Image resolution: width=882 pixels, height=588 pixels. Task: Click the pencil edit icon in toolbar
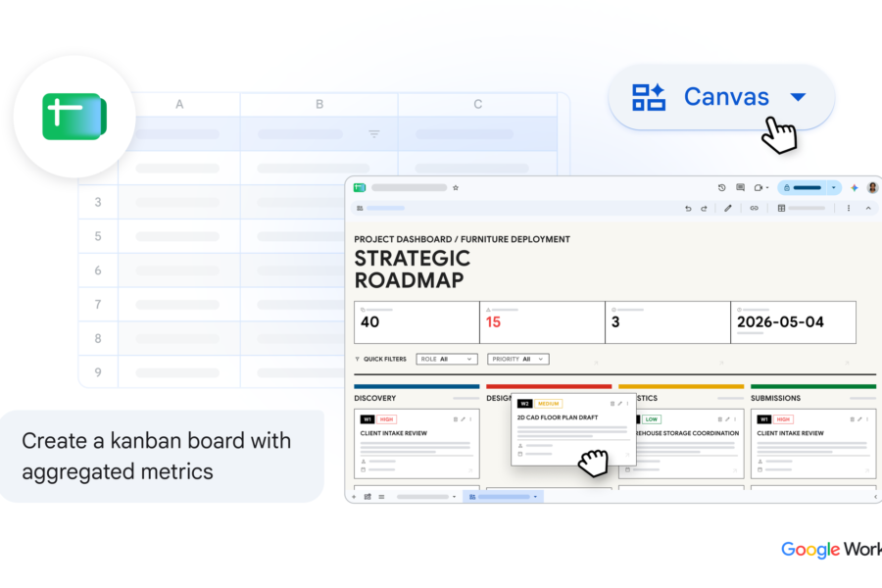[x=728, y=208]
